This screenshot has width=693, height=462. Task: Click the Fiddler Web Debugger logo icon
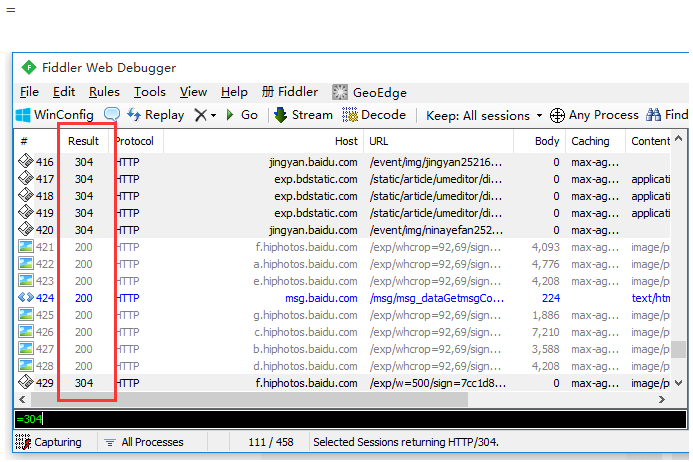29,68
